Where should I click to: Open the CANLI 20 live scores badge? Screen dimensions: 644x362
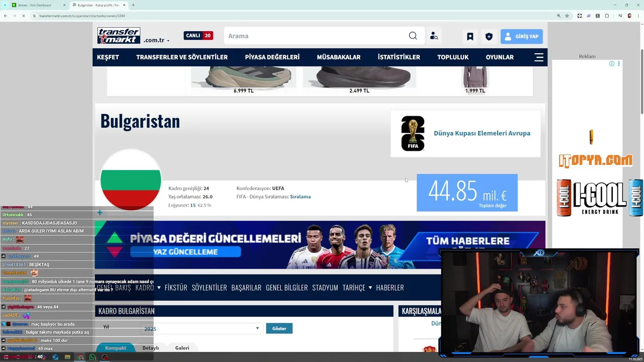tap(198, 36)
